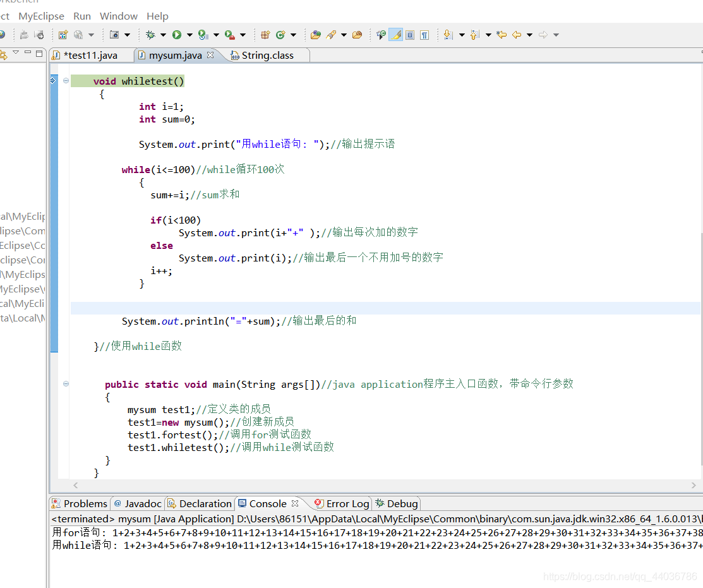Viewport: 703px width, 588px height.
Task: Open the dropdown next to External Tools icon
Action: [243, 35]
